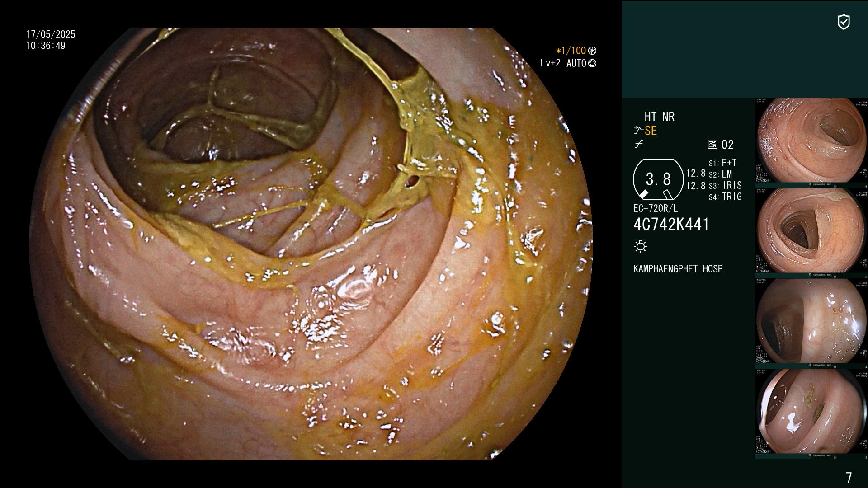Open the settings sliders icon beside 02
Image resolution: width=868 pixels, height=488 pixels.
pyautogui.click(x=712, y=144)
